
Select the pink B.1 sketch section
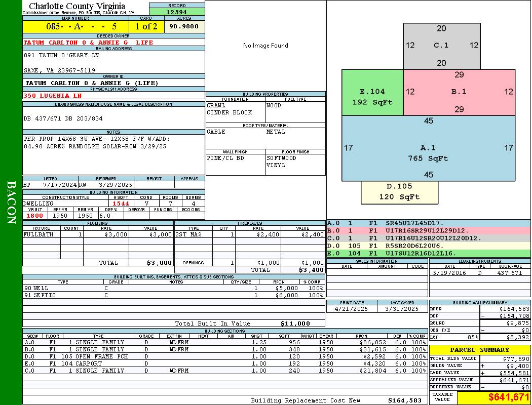point(459,92)
